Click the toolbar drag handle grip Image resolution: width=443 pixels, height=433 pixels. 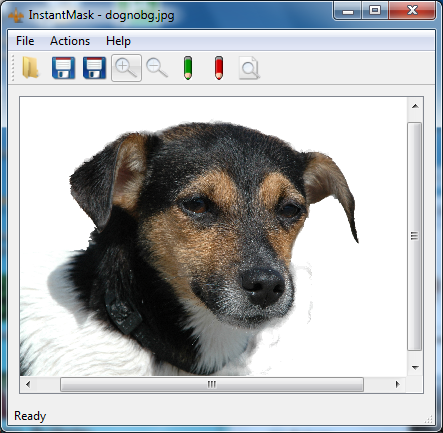click(x=13, y=68)
